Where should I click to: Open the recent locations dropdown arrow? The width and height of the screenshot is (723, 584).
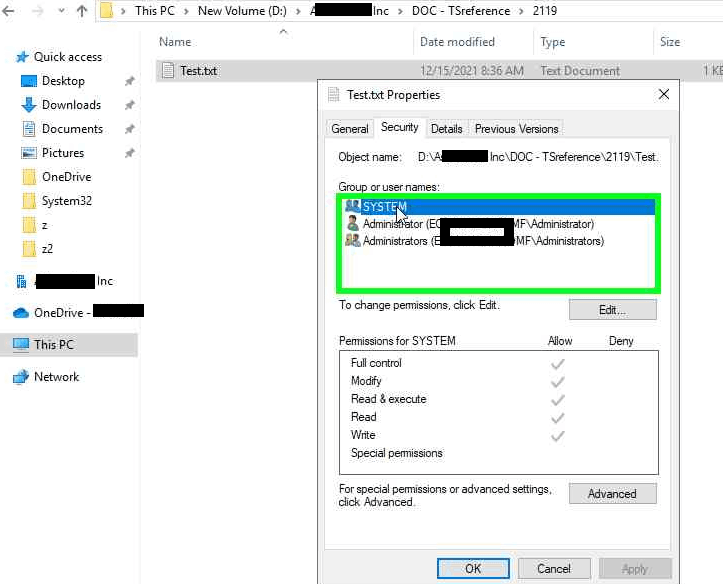(61, 11)
